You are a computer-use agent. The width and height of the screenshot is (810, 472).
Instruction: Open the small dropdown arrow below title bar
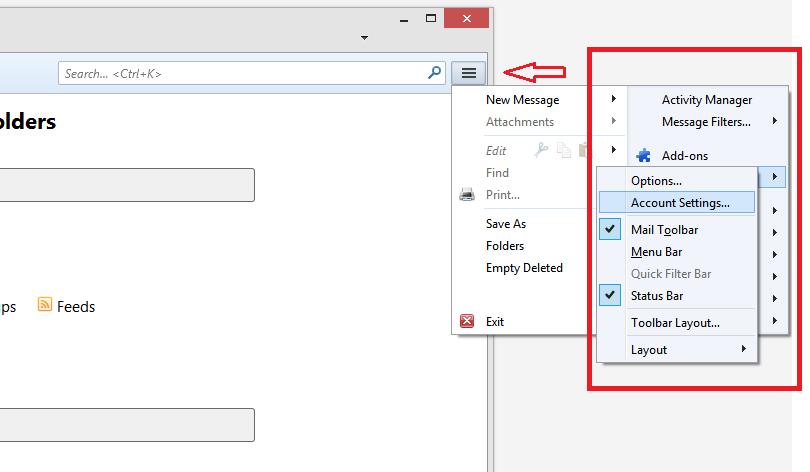click(364, 38)
